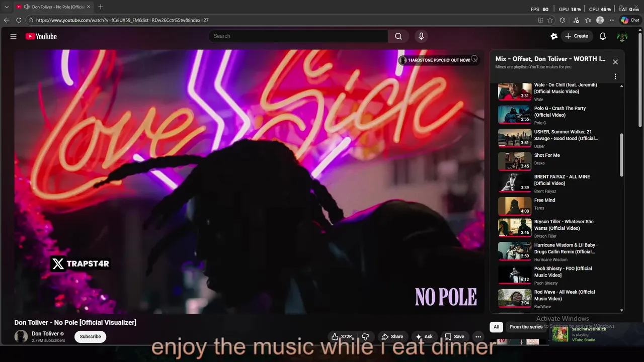Add this page to browser favorites
Viewport: 644px width, 362px height.
[x=550, y=20]
